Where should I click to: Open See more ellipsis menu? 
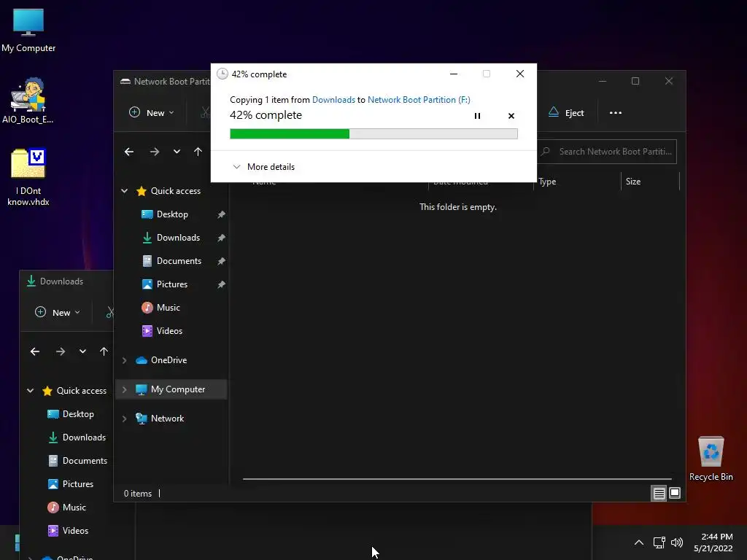pyautogui.click(x=616, y=113)
